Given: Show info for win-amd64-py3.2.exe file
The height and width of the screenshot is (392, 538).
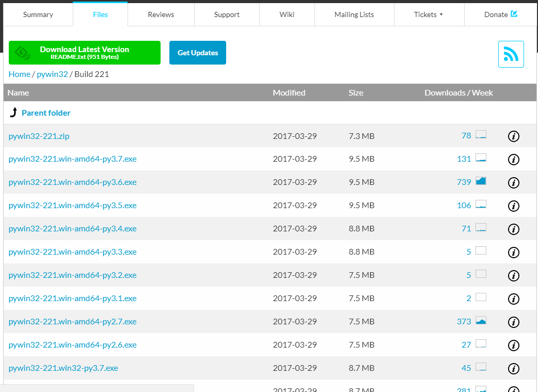Looking at the screenshot, I should (x=513, y=276).
